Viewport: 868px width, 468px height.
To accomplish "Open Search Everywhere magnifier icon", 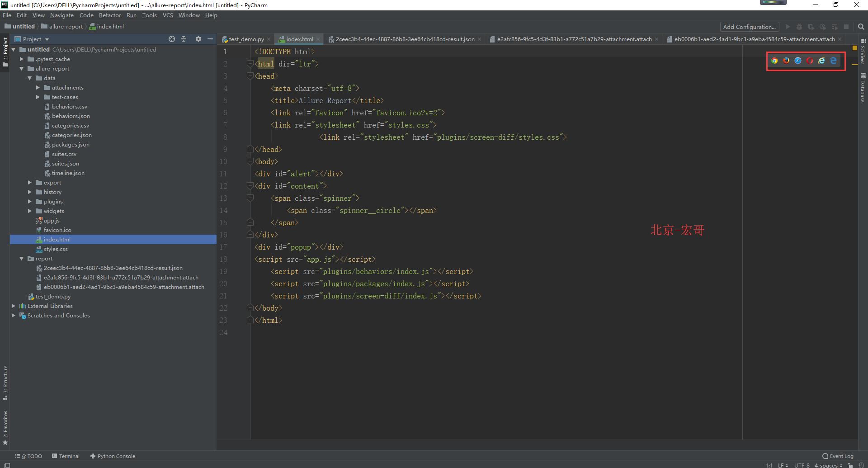I will point(861,27).
